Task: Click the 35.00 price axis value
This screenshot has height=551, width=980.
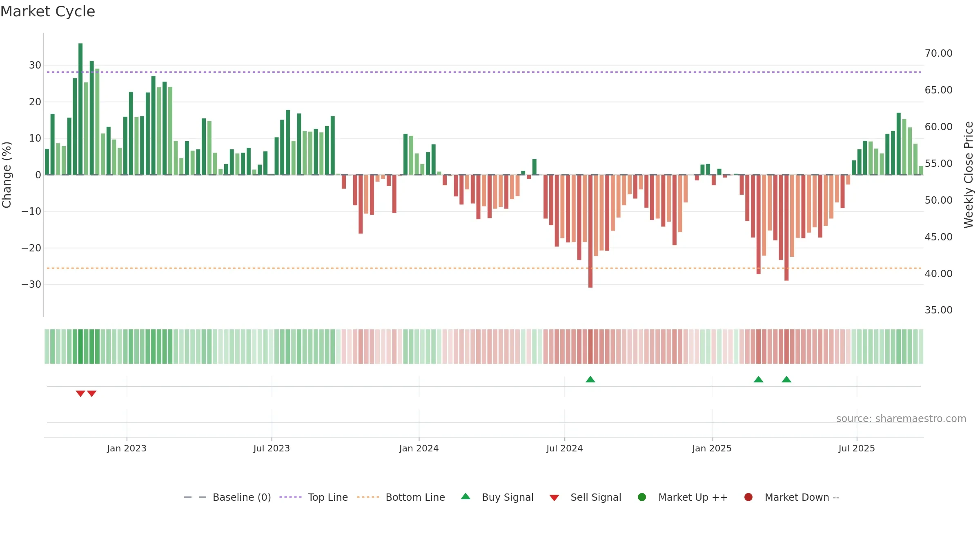Action: coord(938,310)
